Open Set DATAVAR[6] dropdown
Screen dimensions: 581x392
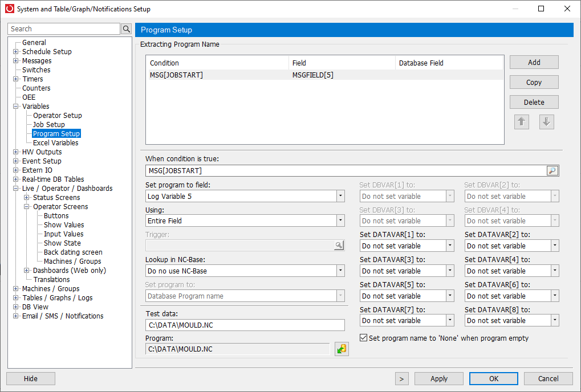point(555,296)
